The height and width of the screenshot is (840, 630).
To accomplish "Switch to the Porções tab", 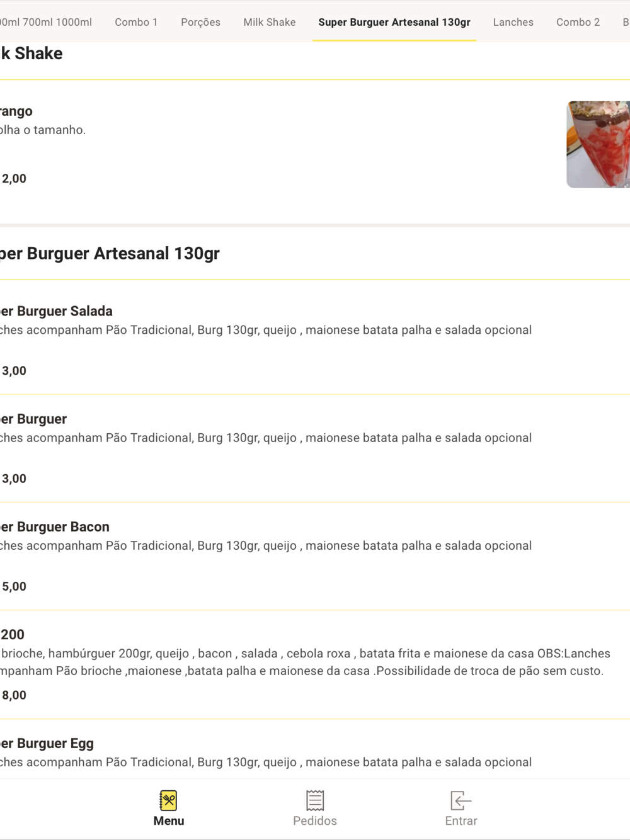I will click(x=200, y=22).
